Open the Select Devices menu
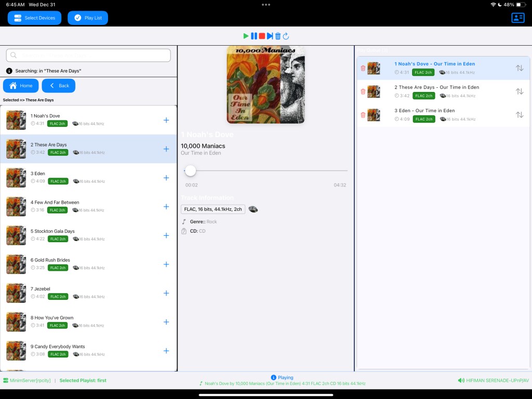This screenshot has width=532, height=399. pos(34,18)
